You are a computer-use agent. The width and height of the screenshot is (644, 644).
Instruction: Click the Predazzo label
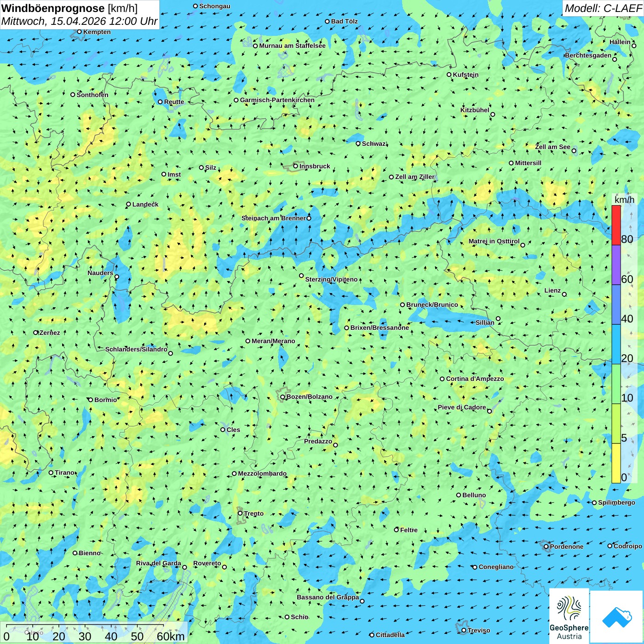pyautogui.click(x=318, y=441)
